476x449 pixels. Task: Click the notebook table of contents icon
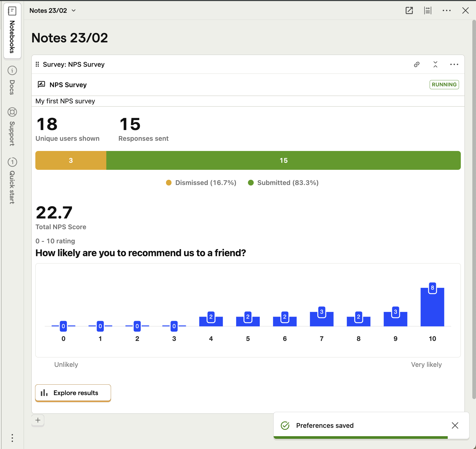click(x=428, y=10)
